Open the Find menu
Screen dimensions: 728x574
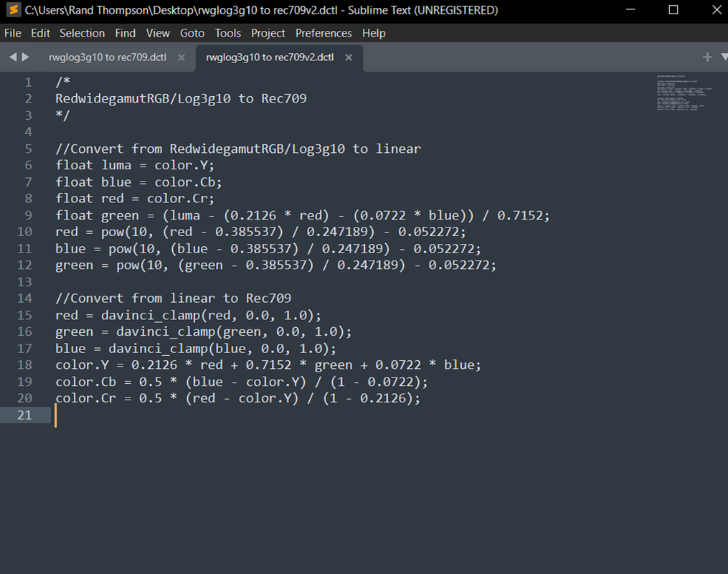pos(126,34)
